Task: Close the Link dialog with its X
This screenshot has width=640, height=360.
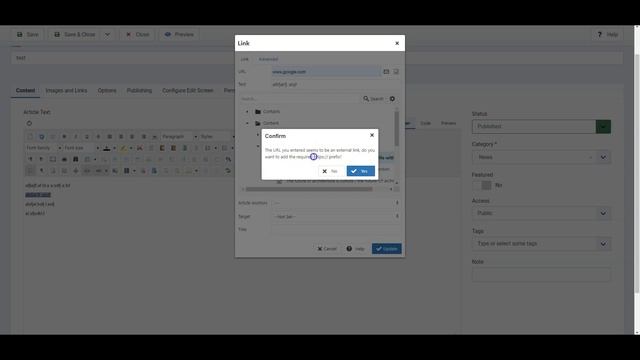Action: coord(397,43)
